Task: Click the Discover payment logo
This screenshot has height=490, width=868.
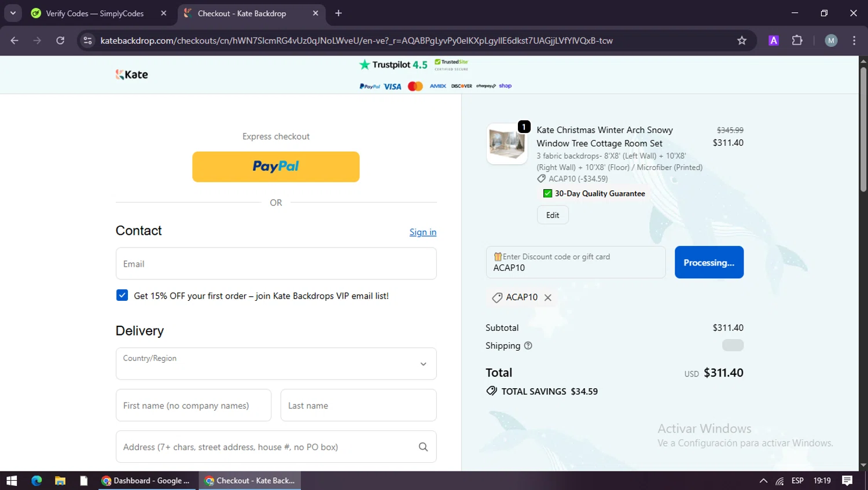Action: [x=461, y=86]
